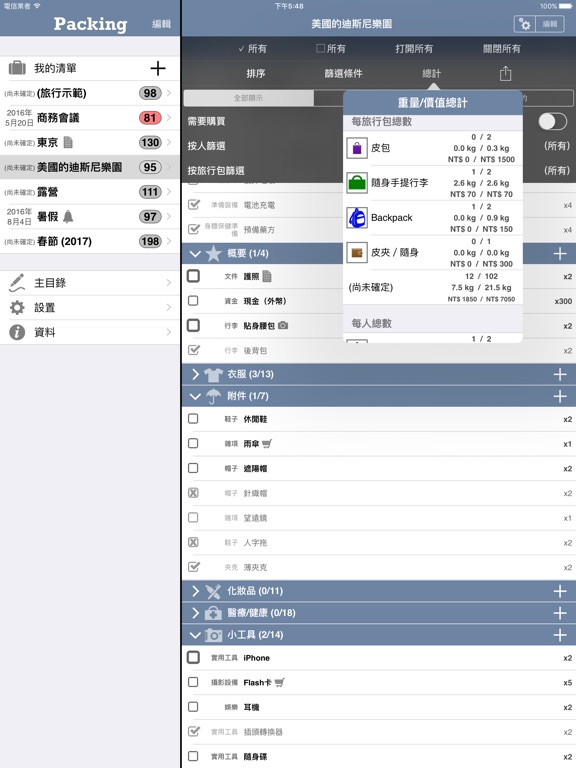Tap 打開所有 to expand all

pyautogui.click(x=414, y=48)
